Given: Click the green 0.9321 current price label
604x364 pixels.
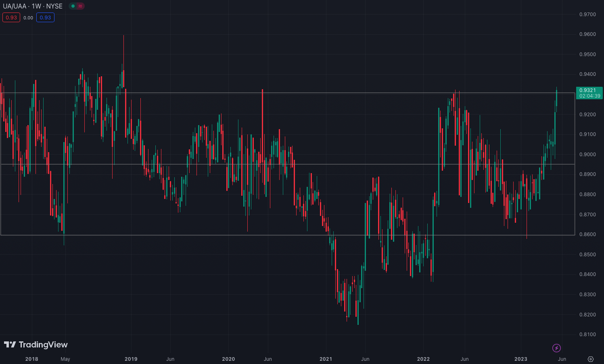Looking at the screenshot, I should point(589,93).
